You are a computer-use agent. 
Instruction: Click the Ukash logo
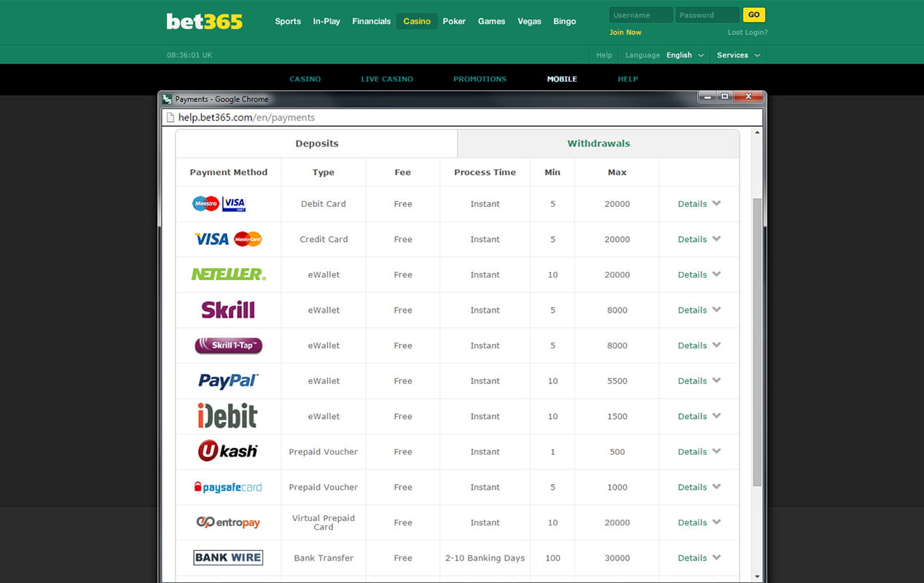click(x=228, y=452)
